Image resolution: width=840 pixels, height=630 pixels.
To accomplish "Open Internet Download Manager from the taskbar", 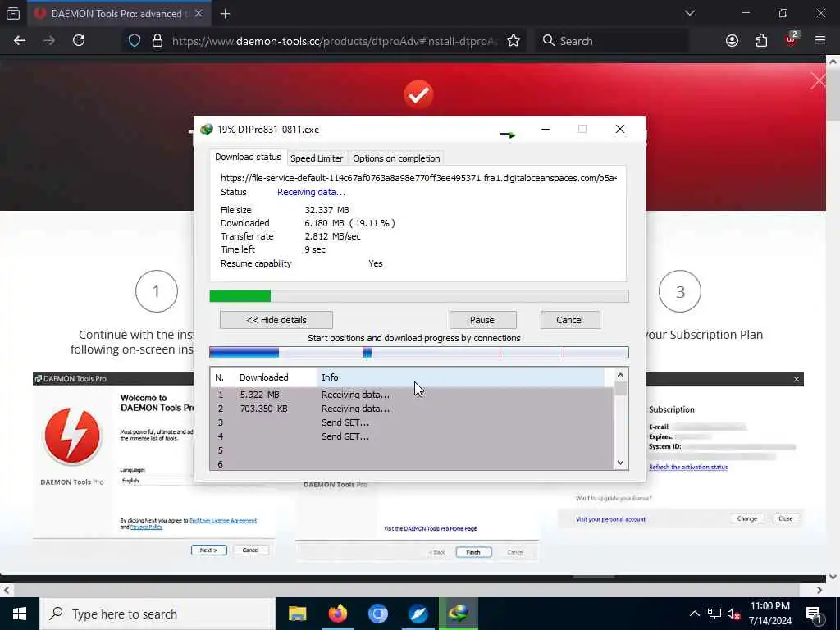I will coord(459,614).
